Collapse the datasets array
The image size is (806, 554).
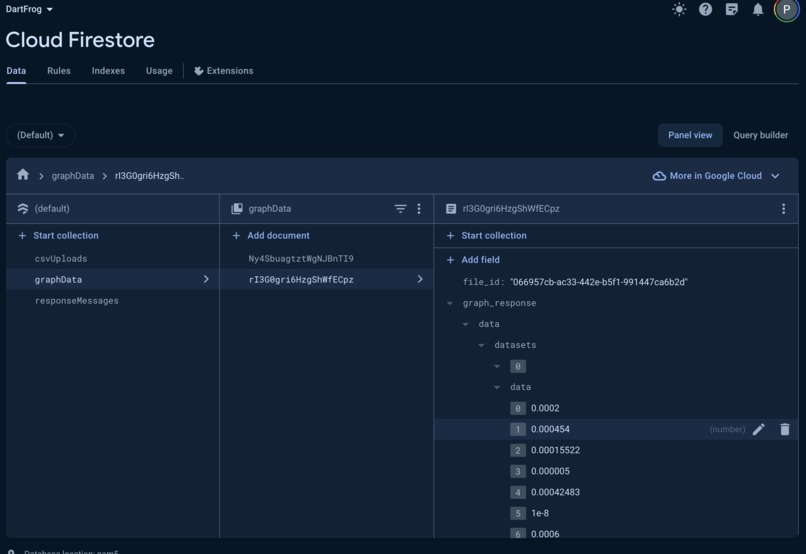[x=481, y=345]
